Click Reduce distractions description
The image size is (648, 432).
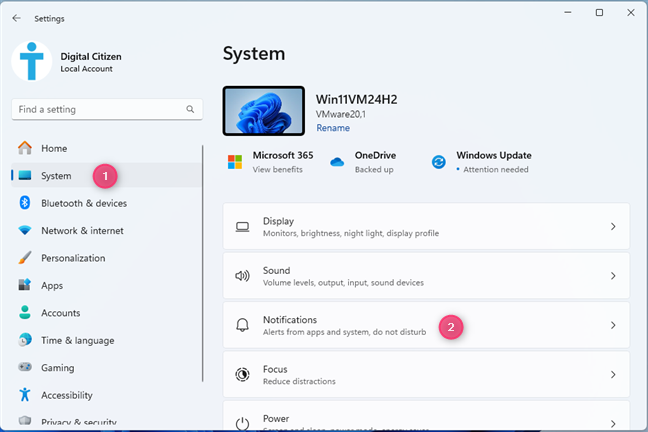(x=299, y=381)
